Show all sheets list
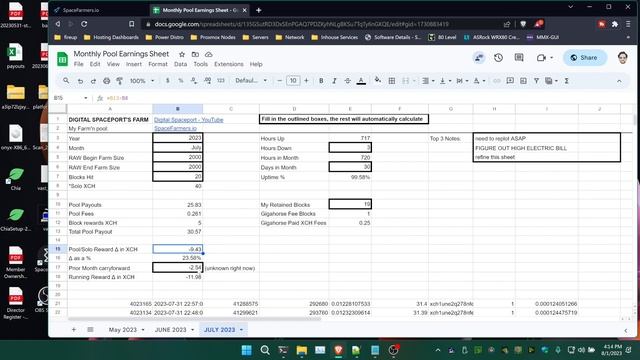Viewport: 640px width, 360px height. 90,329
